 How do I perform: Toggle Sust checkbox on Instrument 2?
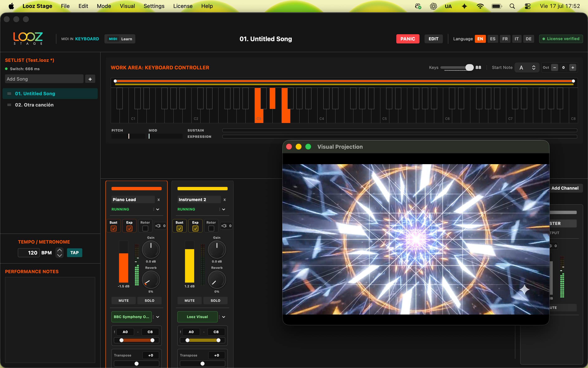180,228
